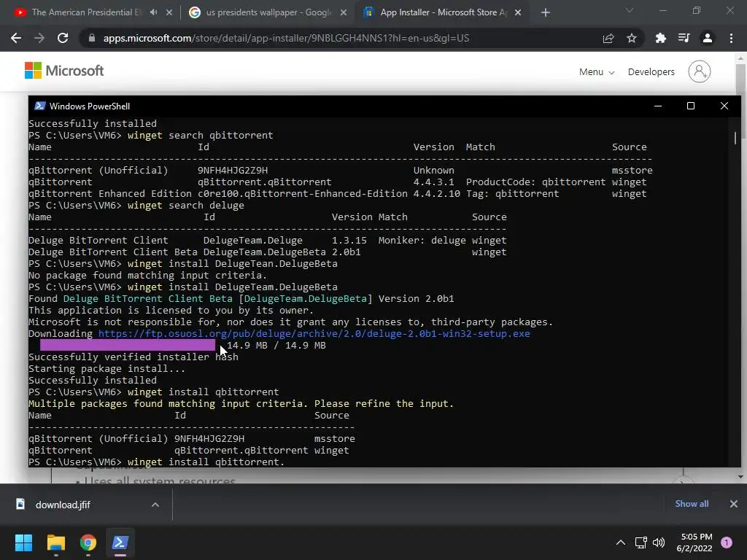
Task: Expand options chevron for download.jfif
Action: 155,505
